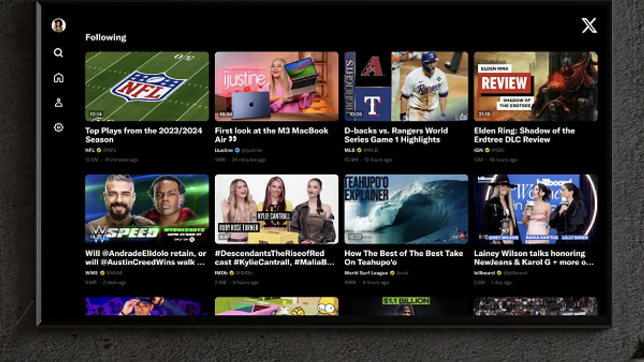Open title 'Elden Ring: Shadow of the Erdtree DLC Review'
Viewport: 644px width, 362px height.
(x=524, y=135)
